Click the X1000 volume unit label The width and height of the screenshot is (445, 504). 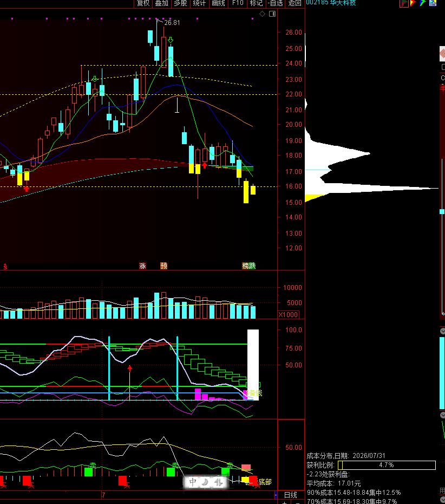289,315
